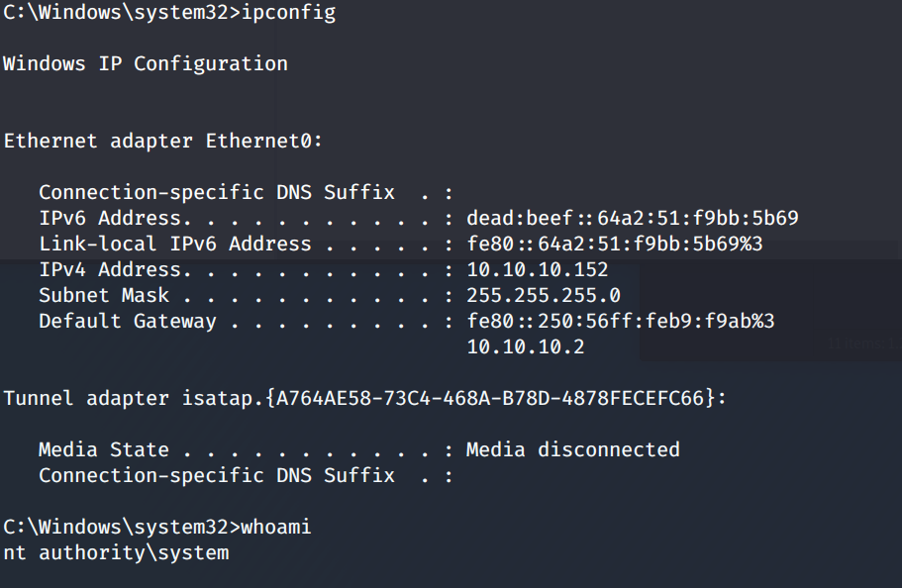Viewport: 902px width, 588px height.
Task: Click the "nt authority\system" output line
Action: coord(116,552)
